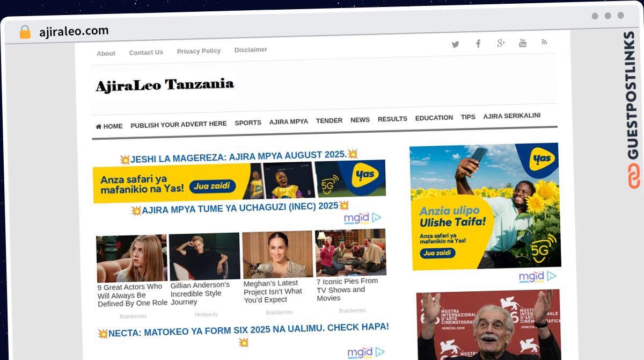This screenshot has height=360, width=644.
Task: Open the Disclaimer link
Action: click(251, 49)
